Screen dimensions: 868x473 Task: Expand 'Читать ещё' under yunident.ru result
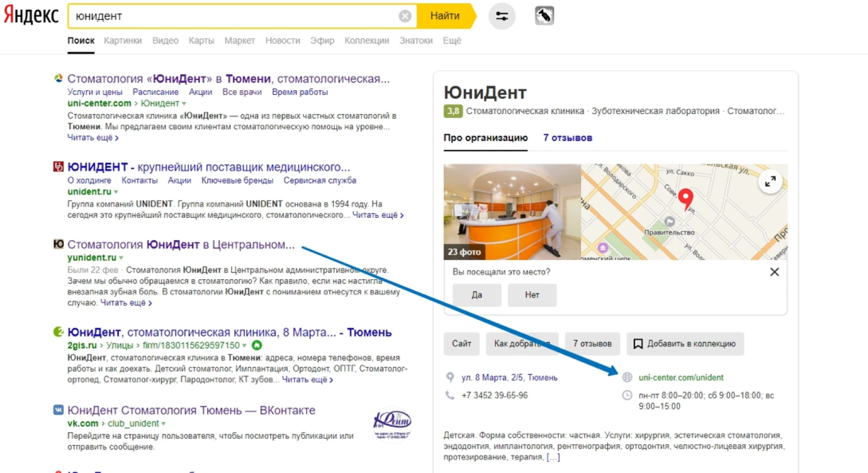pos(126,302)
